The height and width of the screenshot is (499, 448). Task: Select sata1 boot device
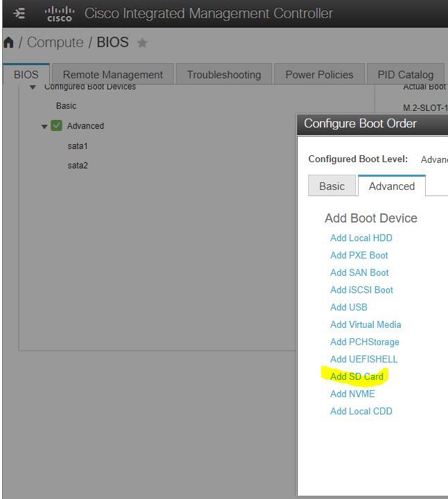(x=78, y=146)
